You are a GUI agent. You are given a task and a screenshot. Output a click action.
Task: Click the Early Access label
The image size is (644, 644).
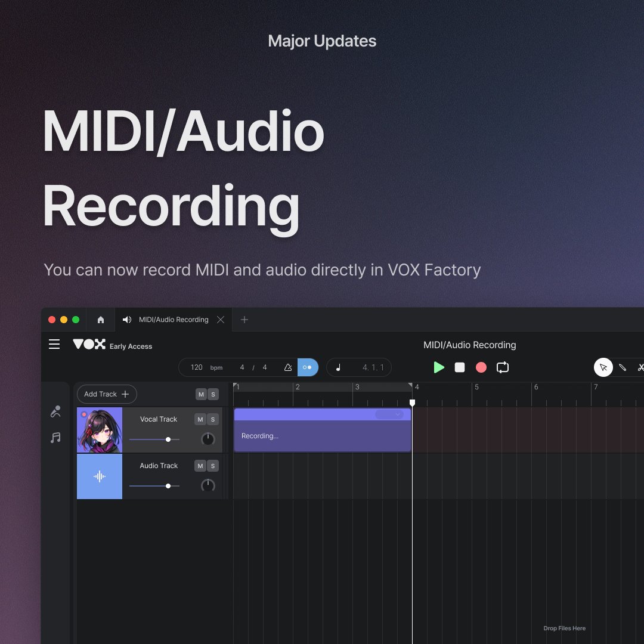(x=131, y=346)
